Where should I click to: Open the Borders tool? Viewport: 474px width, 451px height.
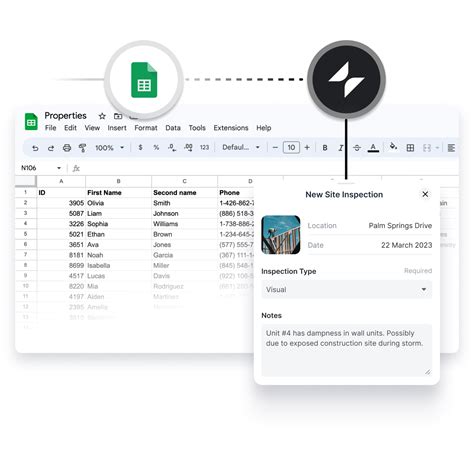coord(410,148)
